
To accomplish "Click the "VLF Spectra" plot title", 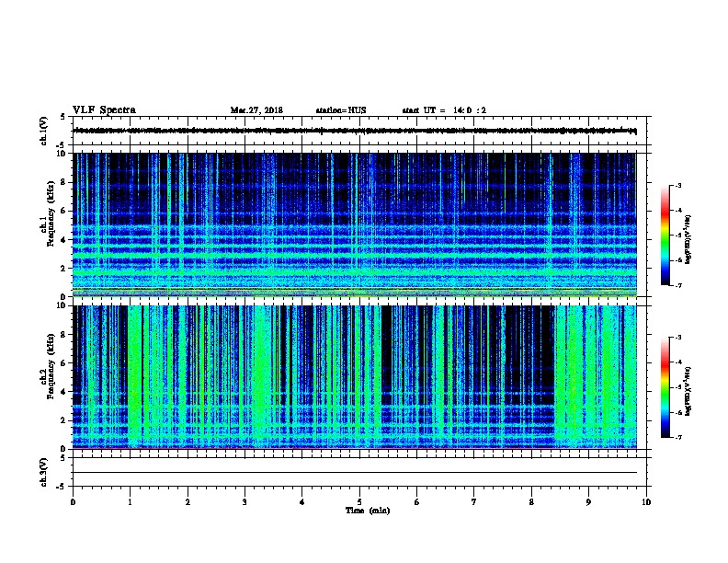I will [104, 110].
